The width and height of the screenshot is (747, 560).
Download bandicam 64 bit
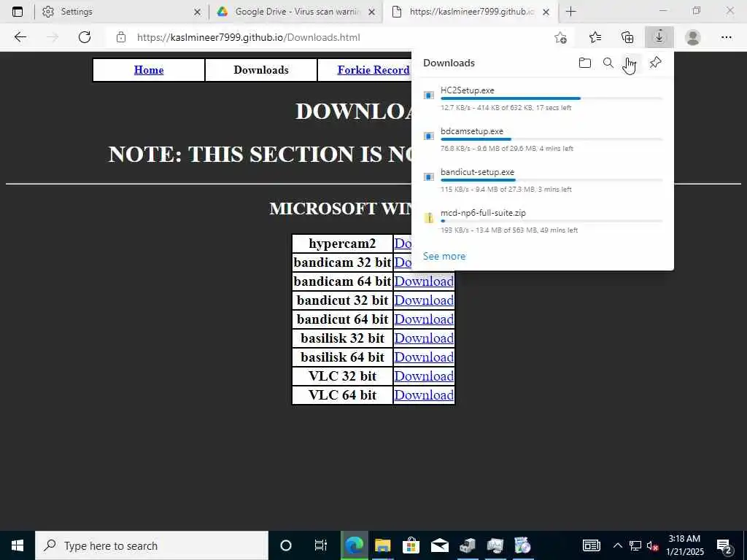424,281
